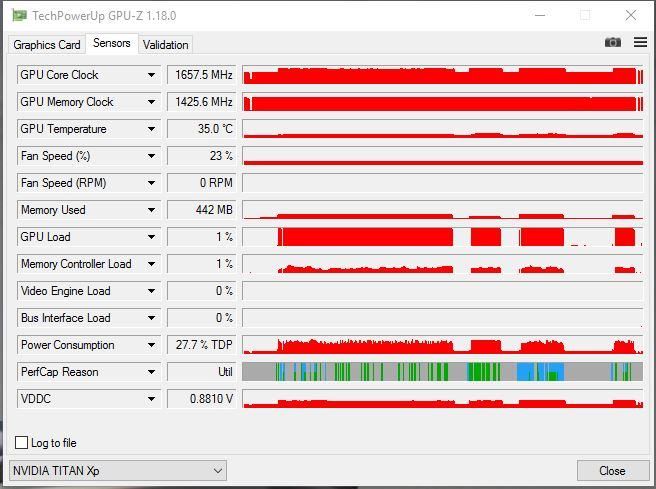Image resolution: width=656 pixels, height=489 pixels.
Task: Open the Memory Controller Load dropdown arrow
Action: [x=151, y=264]
